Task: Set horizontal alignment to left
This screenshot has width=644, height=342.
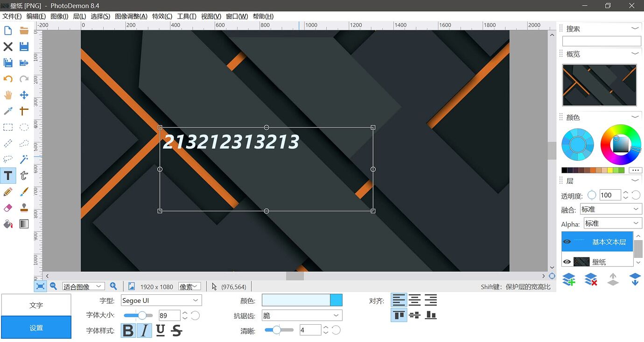Action: [399, 300]
